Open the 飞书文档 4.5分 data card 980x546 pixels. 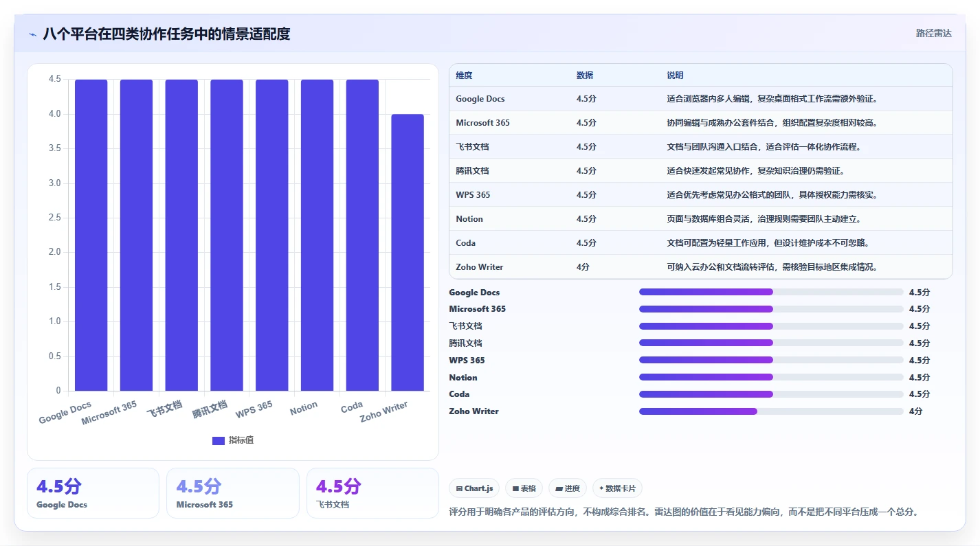pyautogui.click(x=372, y=493)
